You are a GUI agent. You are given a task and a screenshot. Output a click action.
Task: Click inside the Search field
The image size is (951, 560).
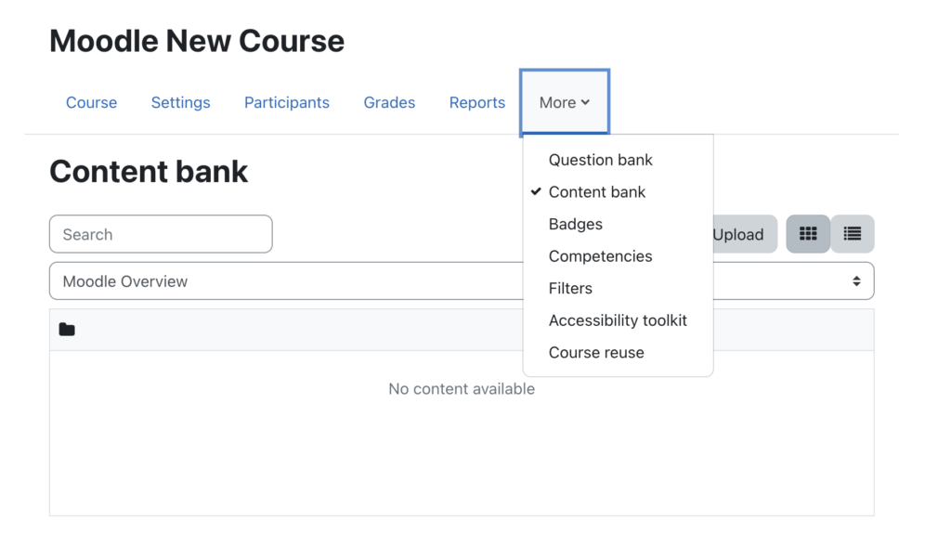[x=160, y=234]
